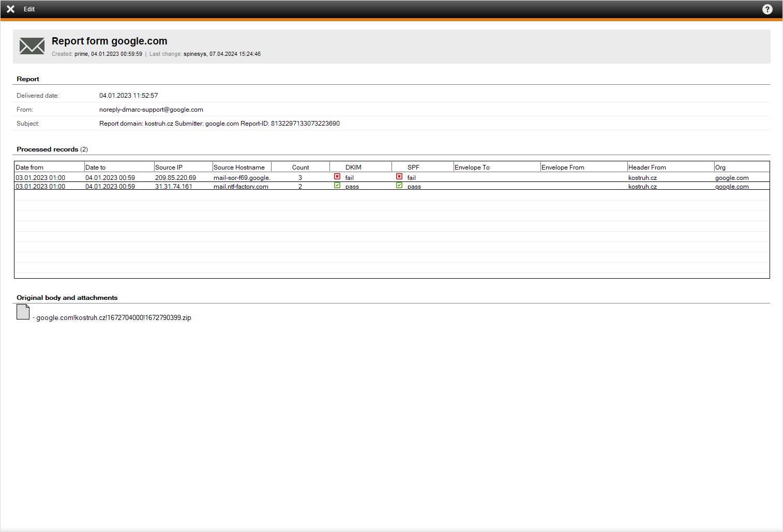
Task: Click Org column header
Action: tap(742, 167)
